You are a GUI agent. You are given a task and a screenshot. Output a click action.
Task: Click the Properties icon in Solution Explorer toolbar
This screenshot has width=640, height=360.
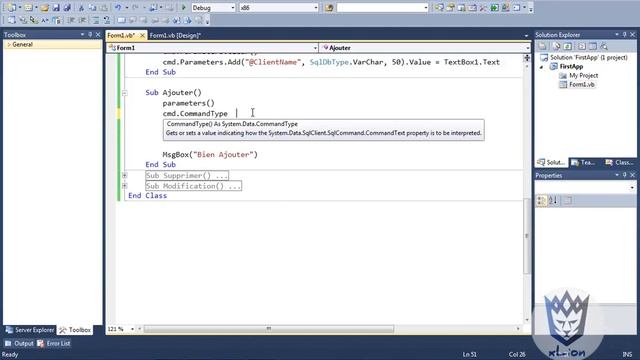[x=542, y=46]
